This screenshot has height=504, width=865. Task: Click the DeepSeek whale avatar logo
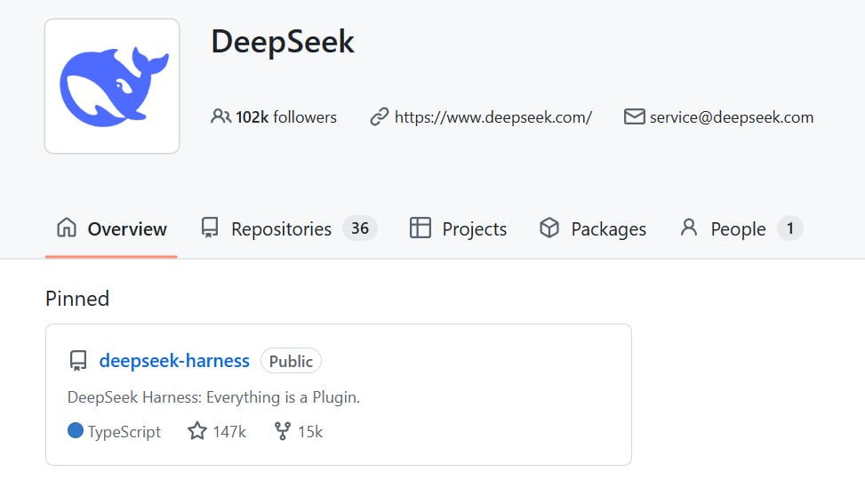pyautogui.click(x=112, y=86)
